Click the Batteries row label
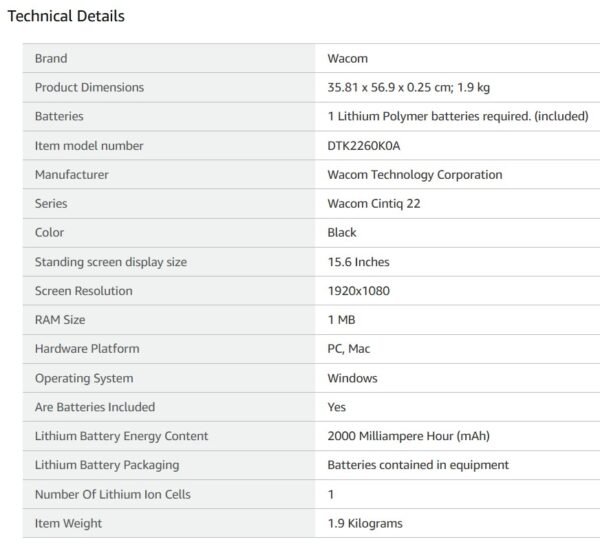The width and height of the screenshot is (600, 555). (x=59, y=116)
